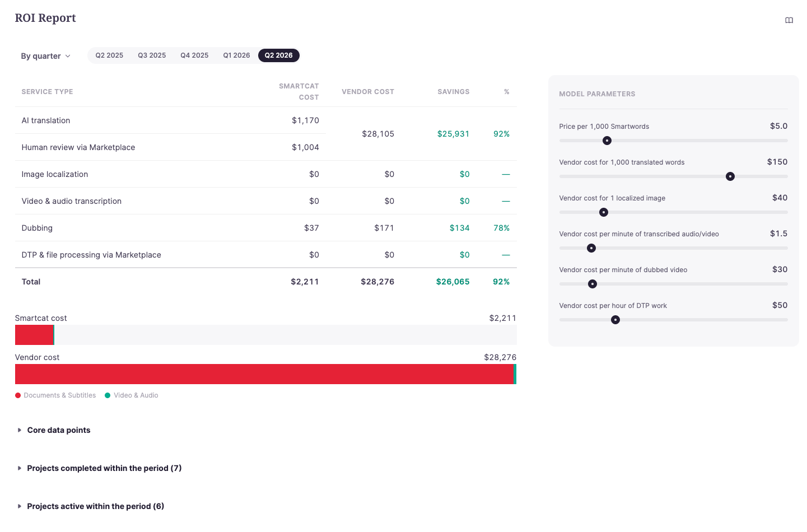
Task: Click the $1,004 Human review cost
Action: click(305, 147)
